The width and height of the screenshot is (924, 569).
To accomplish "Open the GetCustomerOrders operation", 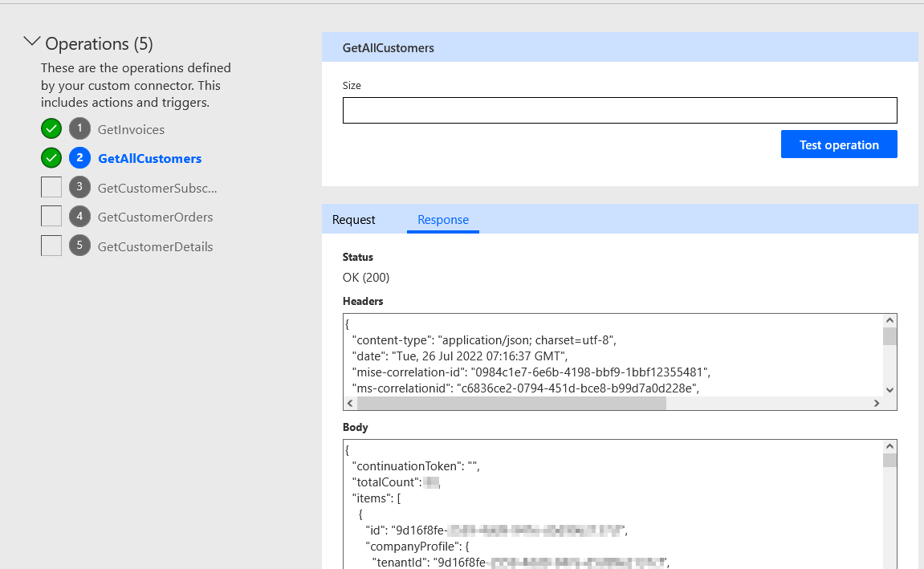I will [x=155, y=217].
